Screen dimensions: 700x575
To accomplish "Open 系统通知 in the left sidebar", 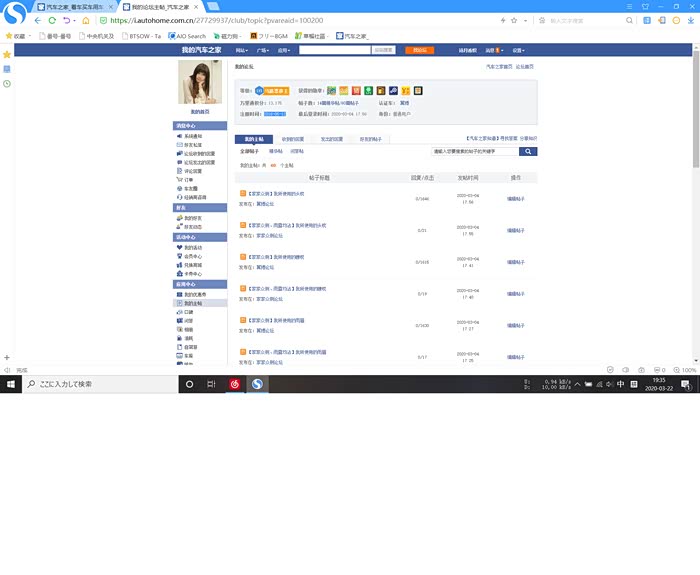I will coord(191,136).
